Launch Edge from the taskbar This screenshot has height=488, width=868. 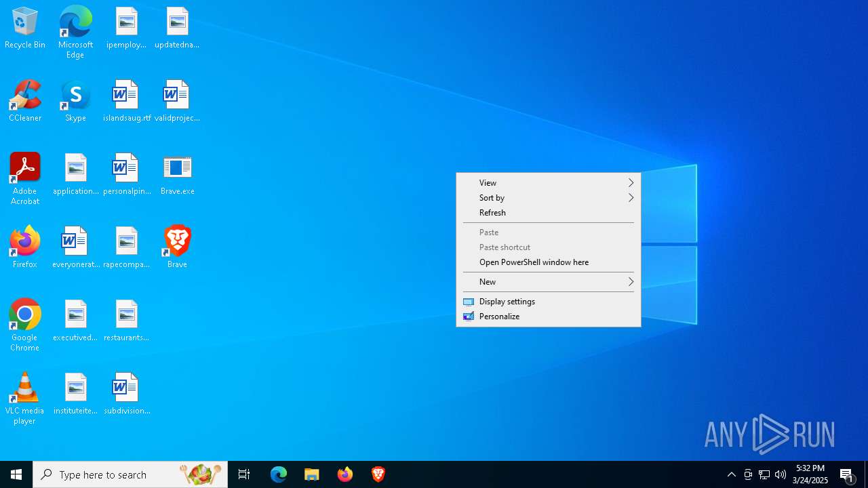(279, 474)
